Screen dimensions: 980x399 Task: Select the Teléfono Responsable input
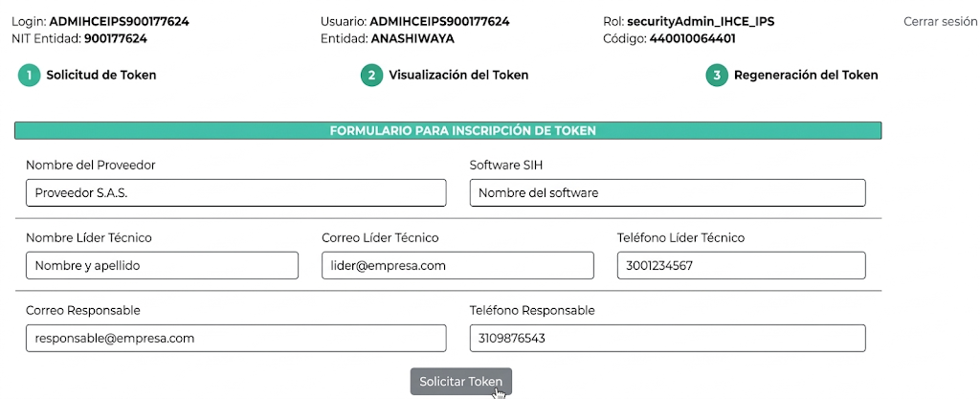click(667, 339)
